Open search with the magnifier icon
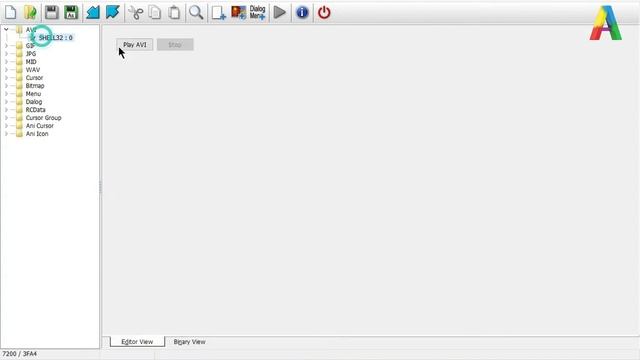 pos(196,12)
